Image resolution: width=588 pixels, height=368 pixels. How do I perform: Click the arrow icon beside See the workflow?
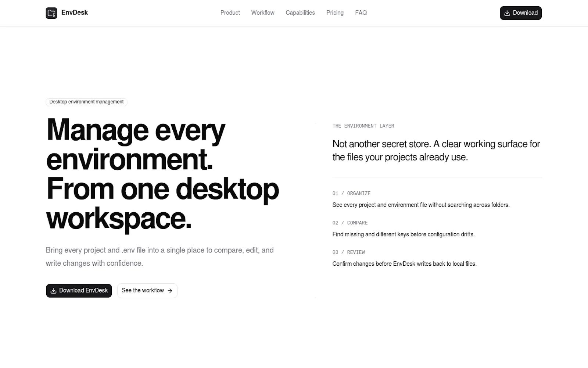pos(170,291)
